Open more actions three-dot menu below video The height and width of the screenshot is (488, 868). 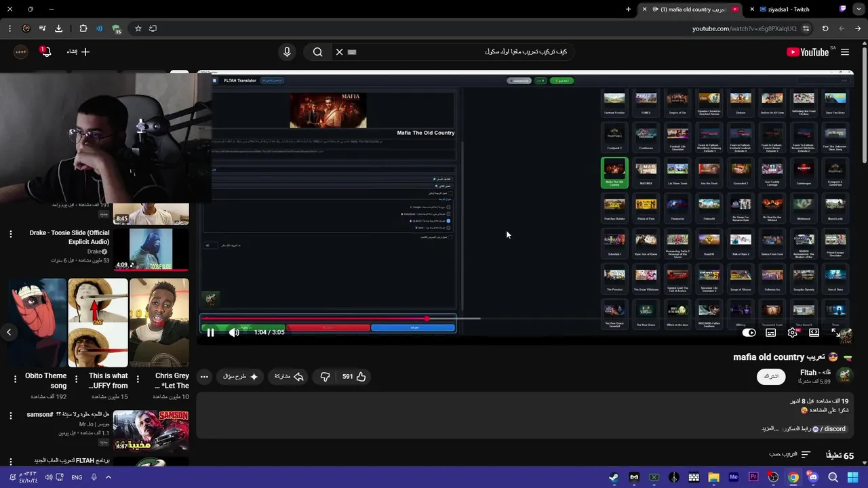204,376
